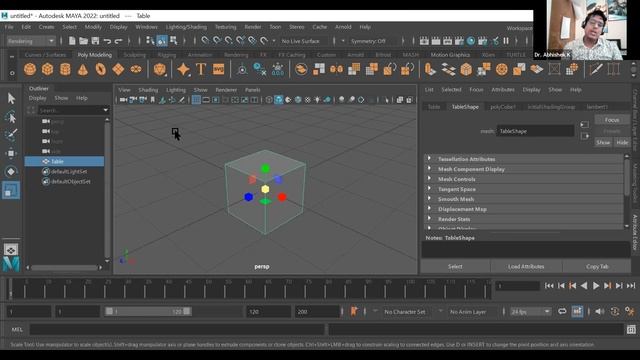Open the Outliner search filter dropdown arrow
The width and height of the screenshot is (640, 360).
(106, 110)
